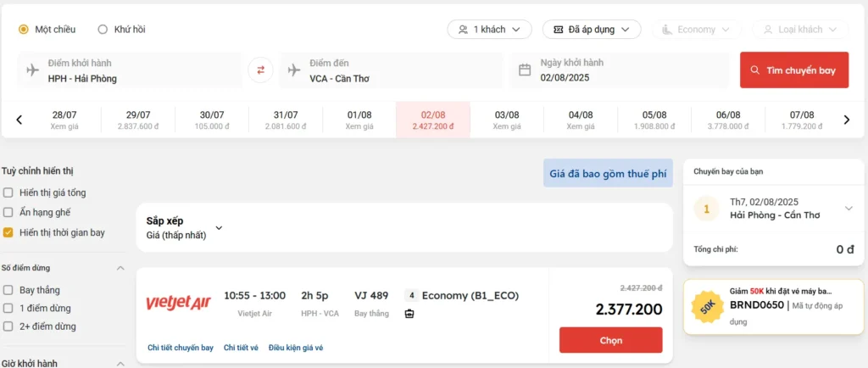Open the 1 khách passenger dropdown

489,30
